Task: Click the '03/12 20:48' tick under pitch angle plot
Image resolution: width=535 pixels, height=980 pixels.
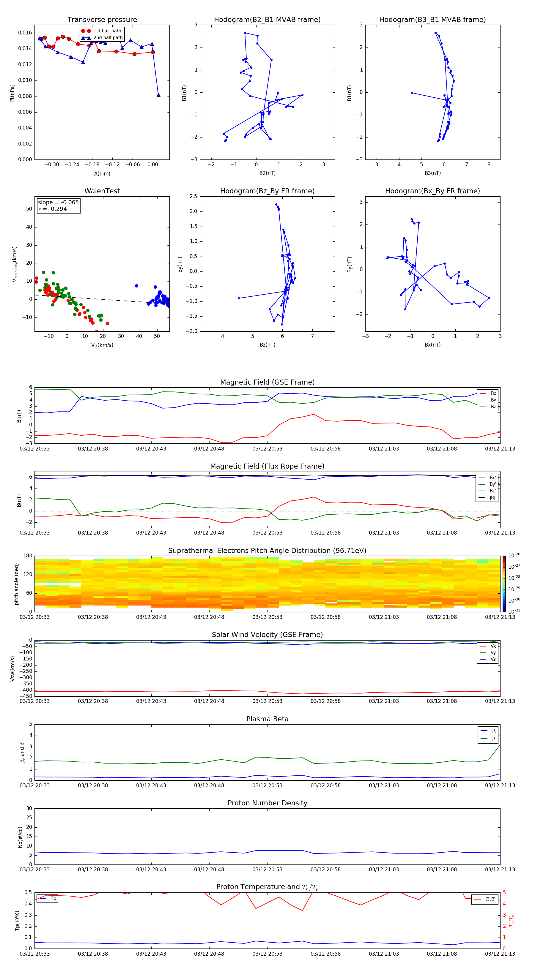Action: (209, 617)
